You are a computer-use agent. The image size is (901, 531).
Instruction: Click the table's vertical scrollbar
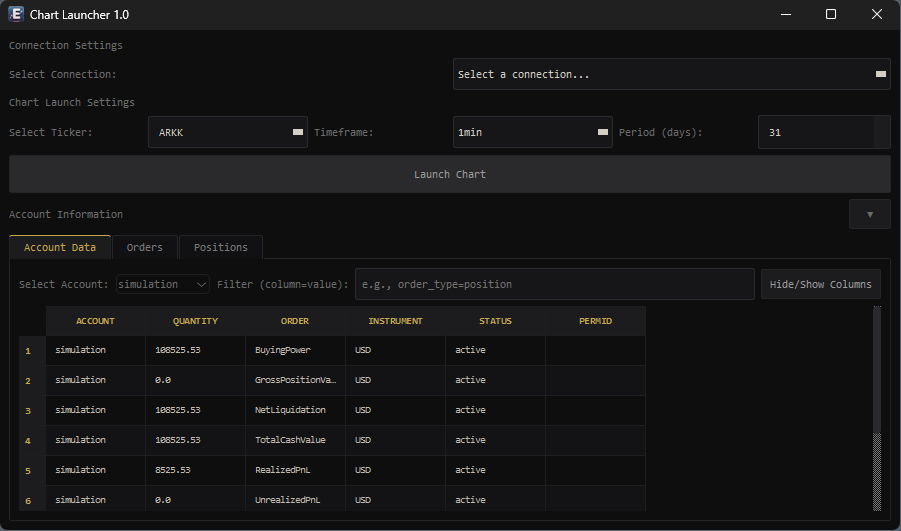(x=877, y=409)
